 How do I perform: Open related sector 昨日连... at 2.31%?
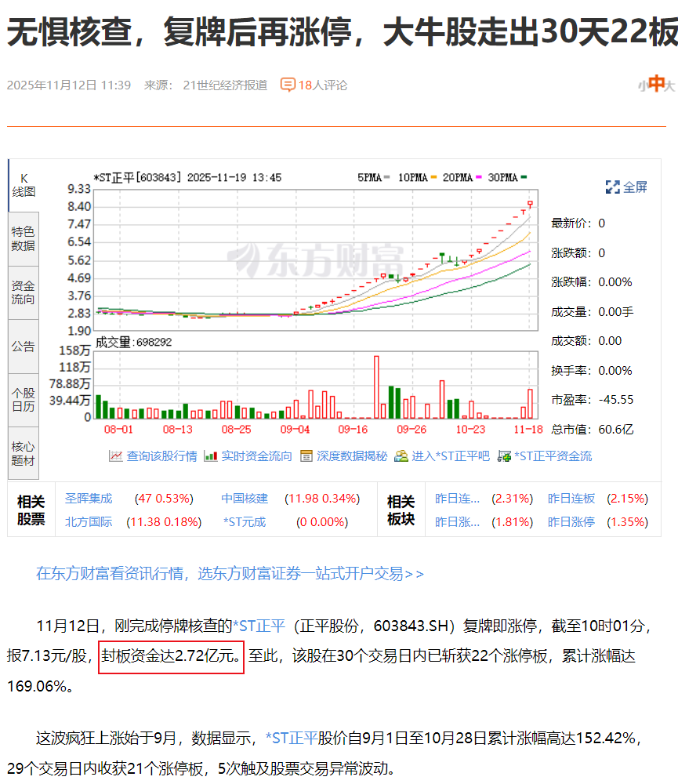(x=457, y=499)
